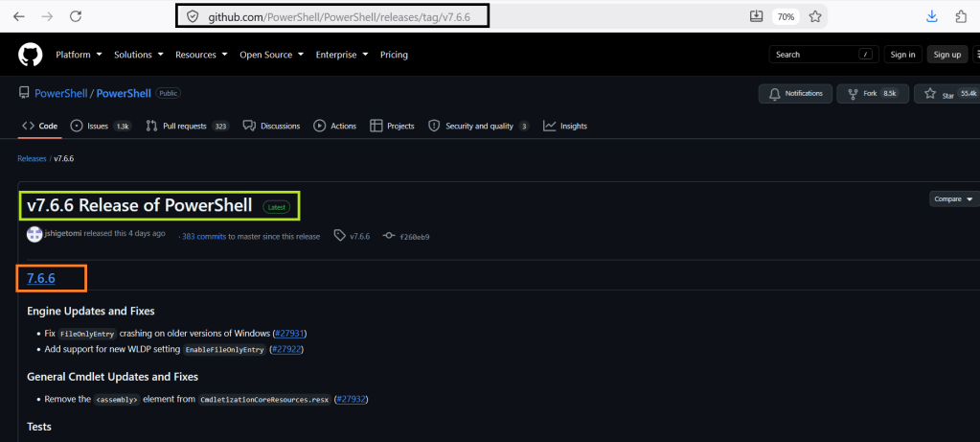Bookmark this page with the star icon

(815, 17)
